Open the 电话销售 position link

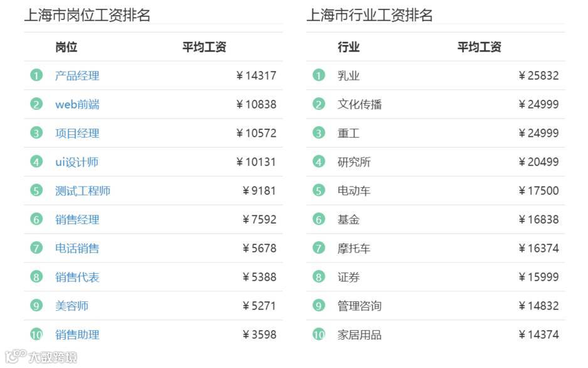(x=77, y=248)
